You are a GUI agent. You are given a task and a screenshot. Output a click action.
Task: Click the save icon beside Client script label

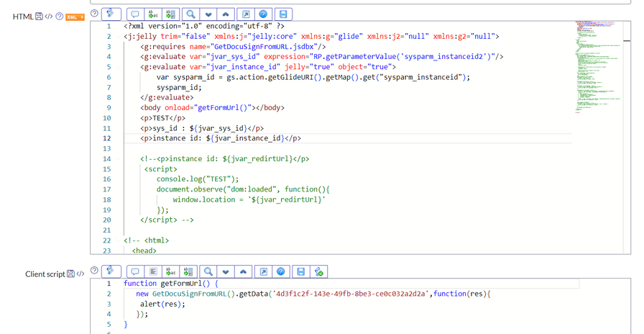pyautogui.click(x=70, y=274)
